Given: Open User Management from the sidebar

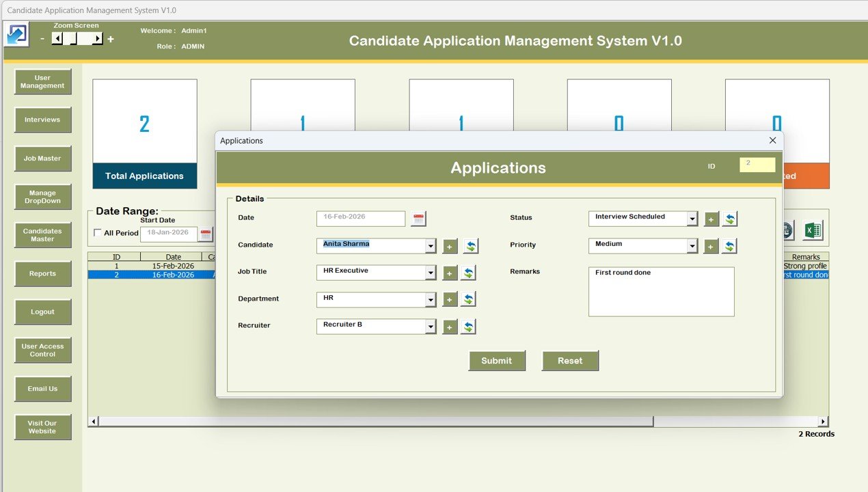Looking at the screenshot, I should 42,82.
